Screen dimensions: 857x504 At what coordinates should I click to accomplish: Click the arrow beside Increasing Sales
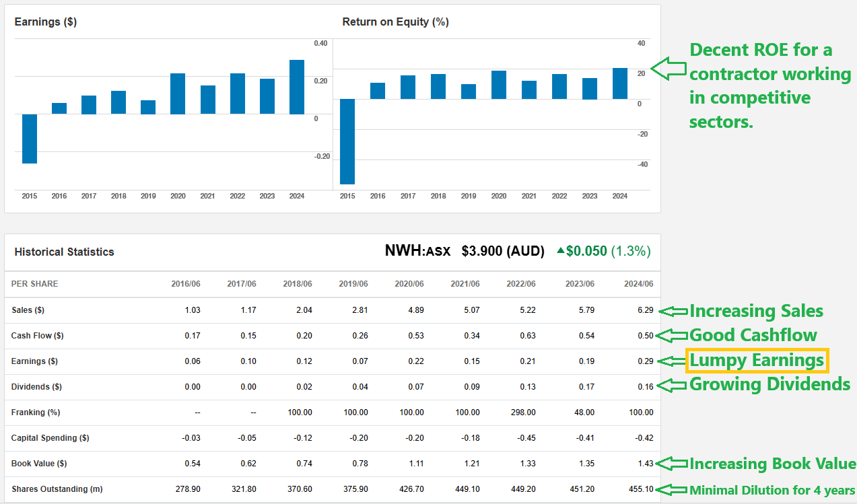[673, 311]
